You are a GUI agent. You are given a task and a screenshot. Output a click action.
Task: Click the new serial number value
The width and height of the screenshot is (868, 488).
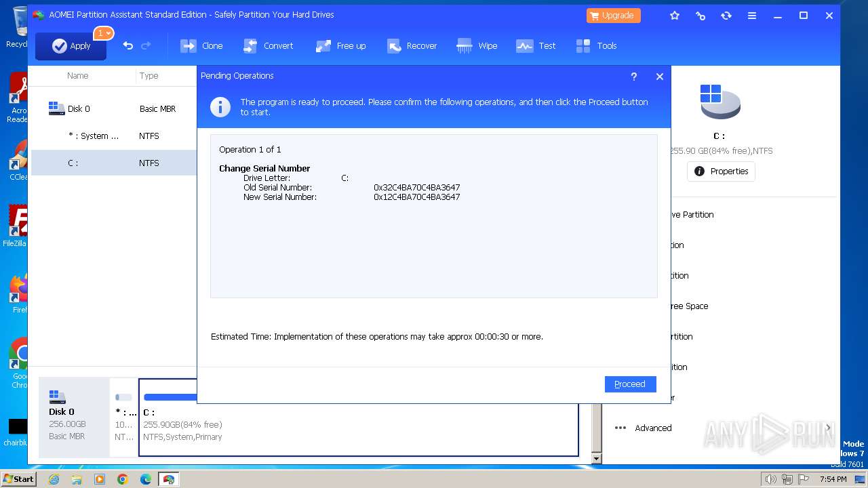pyautogui.click(x=417, y=197)
